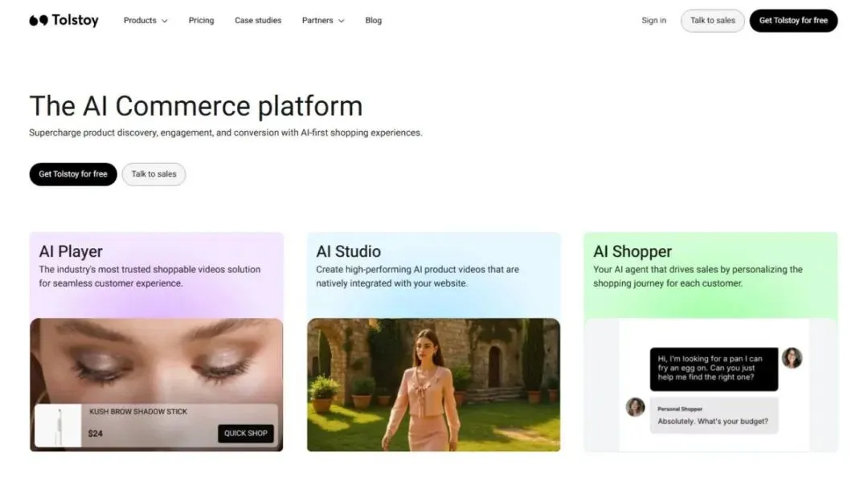Click 'The AI Commerce platform' heading
Image resolution: width=868 pixels, height=481 pixels.
click(x=196, y=106)
